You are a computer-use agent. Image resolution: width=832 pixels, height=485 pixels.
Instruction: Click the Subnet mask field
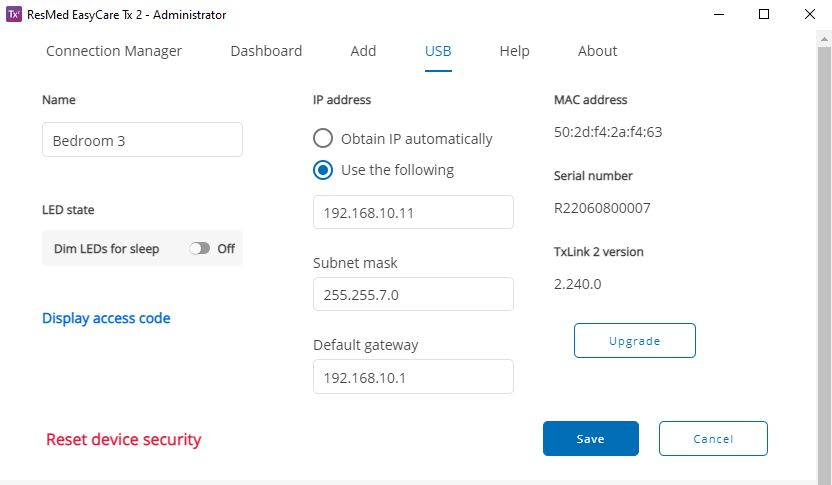click(x=413, y=294)
